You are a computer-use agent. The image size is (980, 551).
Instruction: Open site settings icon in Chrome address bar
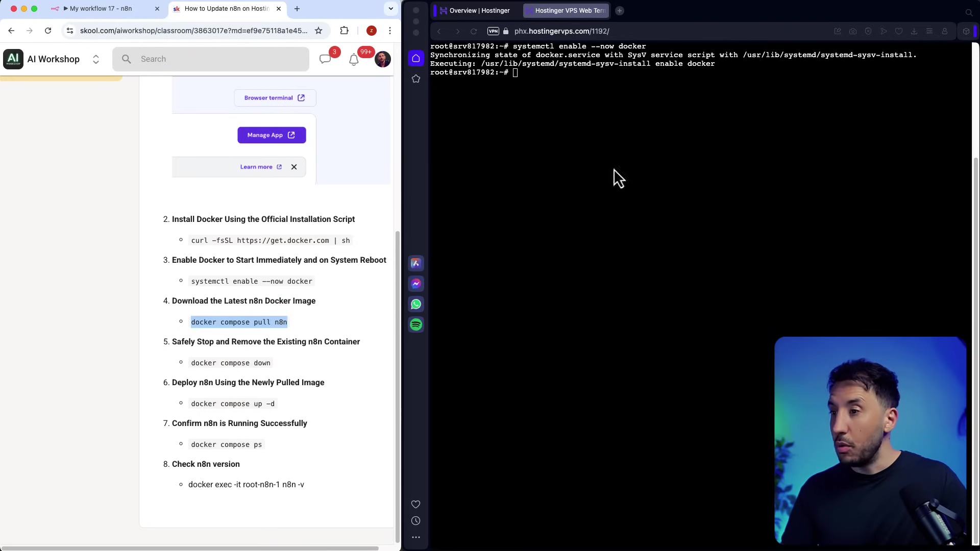[70, 31]
